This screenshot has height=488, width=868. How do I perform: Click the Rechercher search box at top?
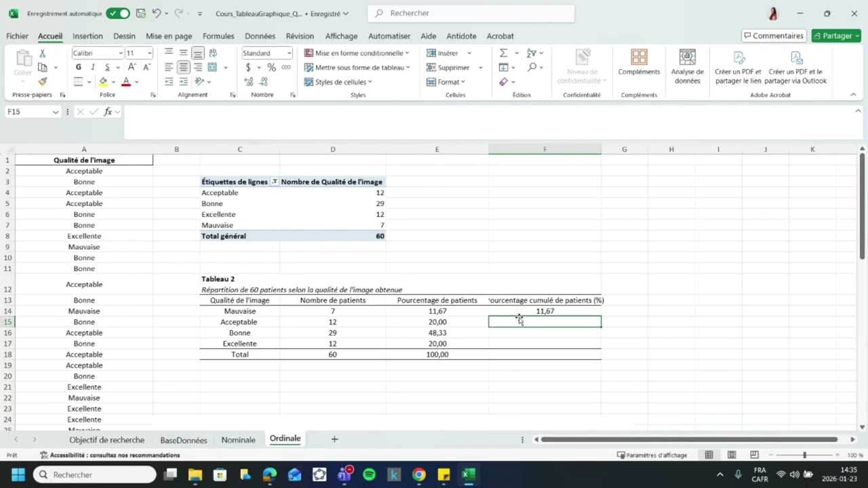click(x=471, y=13)
